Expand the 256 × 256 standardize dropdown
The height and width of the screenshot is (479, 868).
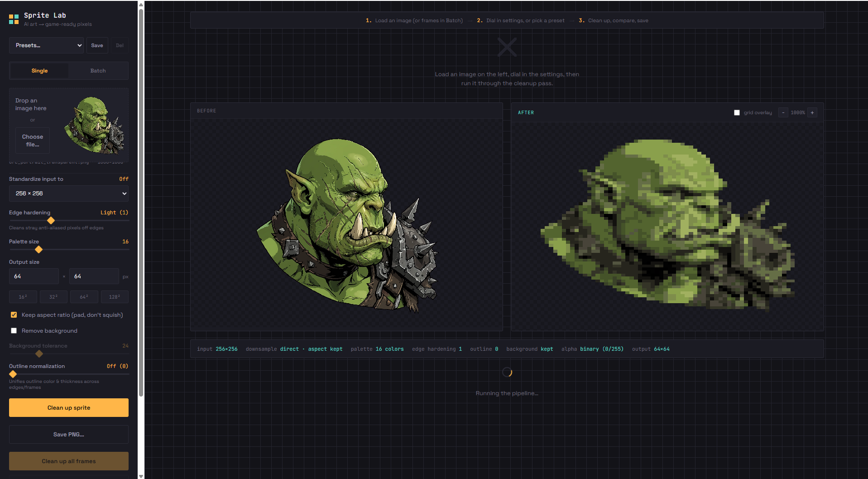(x=69, y=194)
